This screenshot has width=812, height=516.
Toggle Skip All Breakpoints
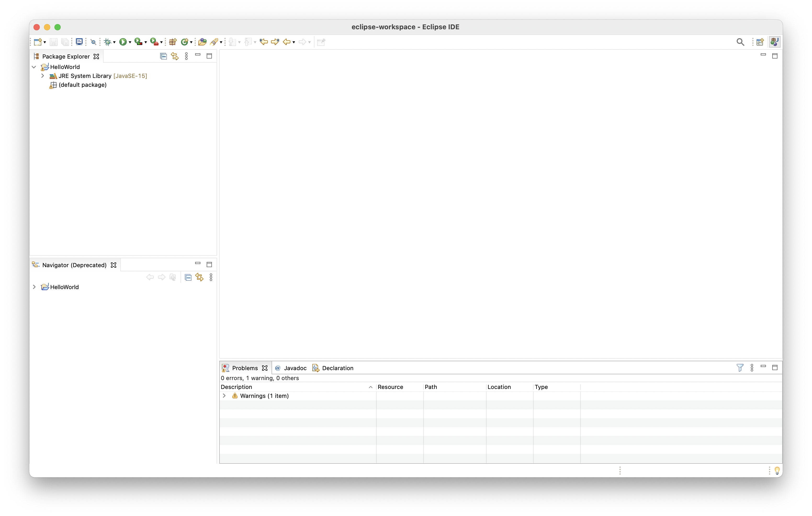[93, 42]
